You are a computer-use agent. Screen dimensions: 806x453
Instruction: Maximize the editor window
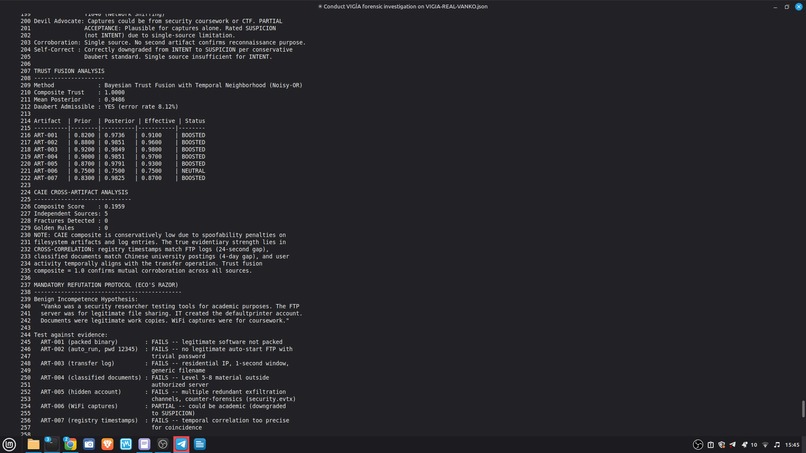pyautogui.click(x=786, y=7)
